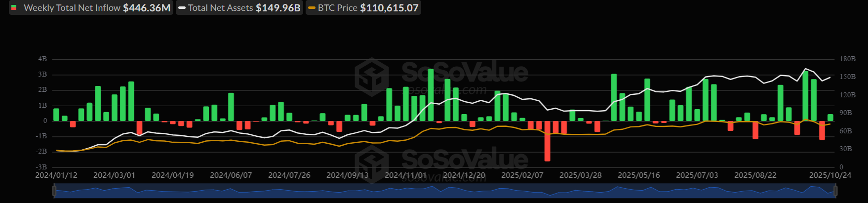Click the left handle of the range slider

tap(54, 191)
